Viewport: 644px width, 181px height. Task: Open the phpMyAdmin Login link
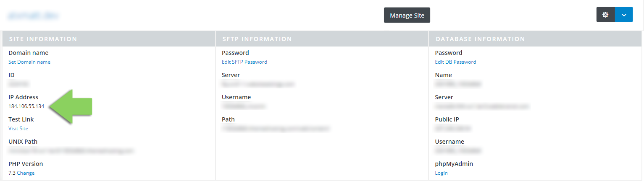point(442,173)
